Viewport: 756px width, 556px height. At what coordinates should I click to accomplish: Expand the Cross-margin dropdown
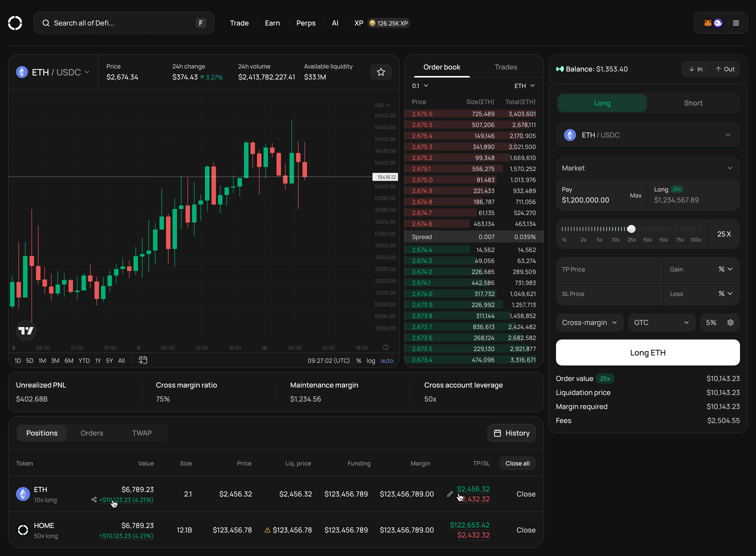[x=589, y=322]
